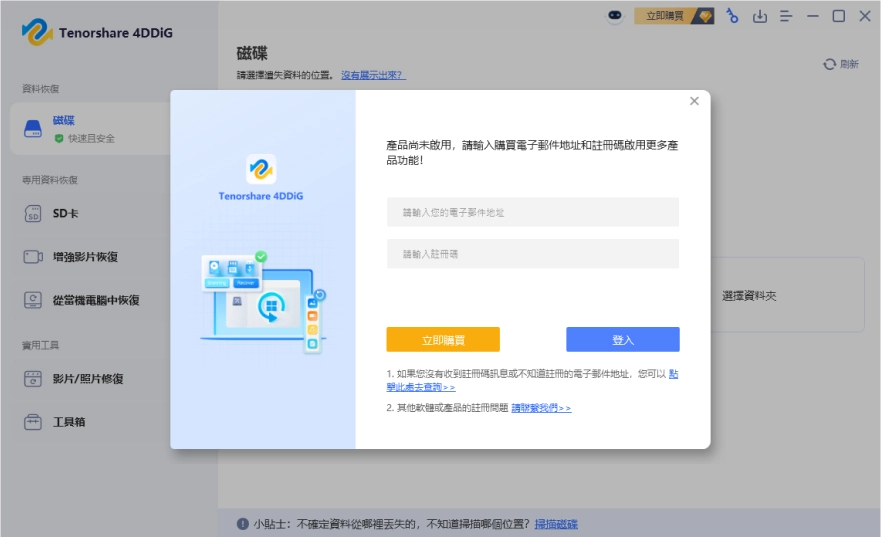Open the 點擊此處去查詢 link
Screen dimensions: 881x537
point(420,387)
